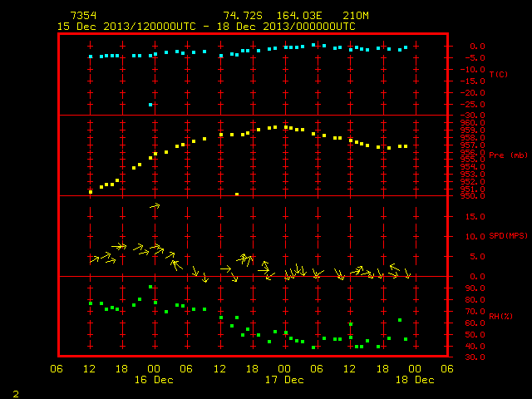The image size is (532, 399).
Task: Click station ID 7354 in the header
Action: click(83, 16)
